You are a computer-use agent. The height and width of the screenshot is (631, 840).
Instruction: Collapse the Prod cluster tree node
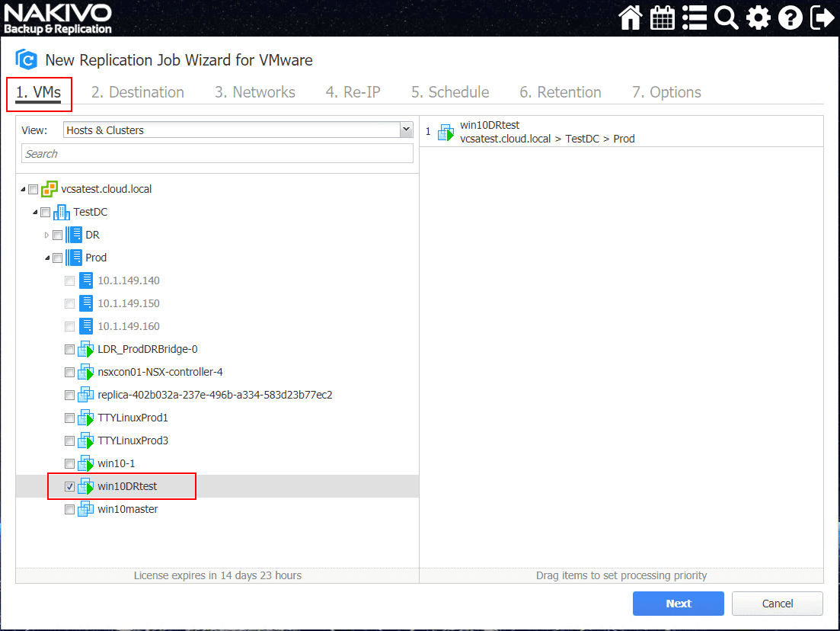(46, 258)
